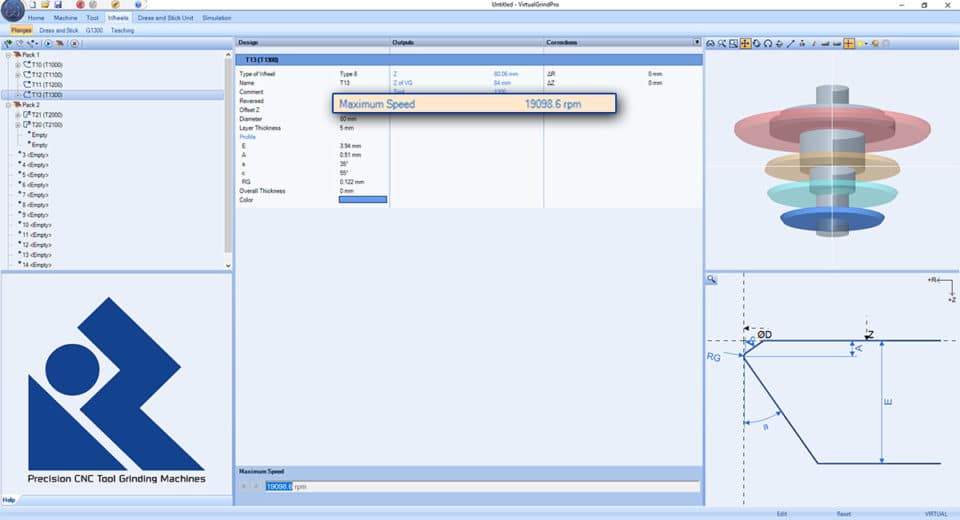Expand the T20 (T2100) wheel node
The width and height of the screenshot is (960, 520).
coord(18,124)
